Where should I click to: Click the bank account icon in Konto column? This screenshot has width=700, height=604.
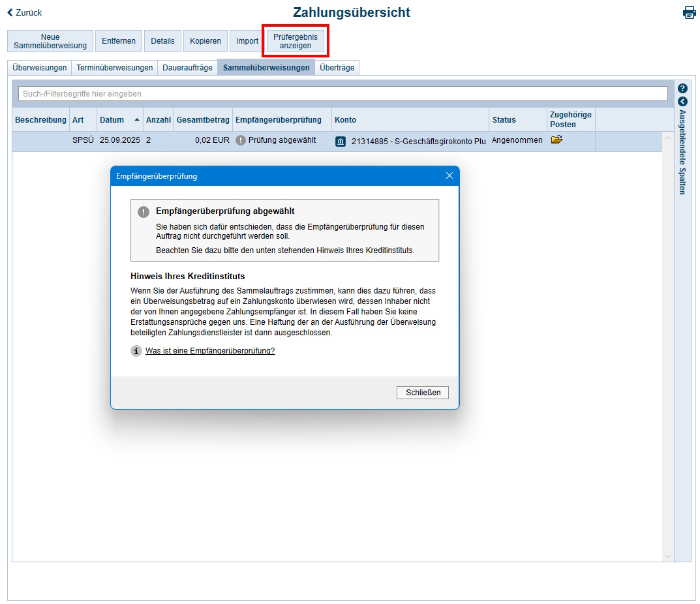coord(341,142)
